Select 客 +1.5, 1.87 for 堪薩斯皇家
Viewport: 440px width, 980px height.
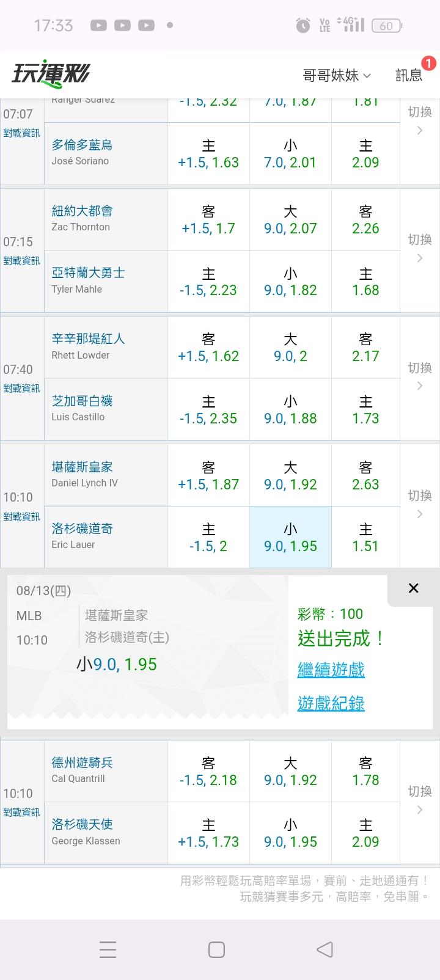click(x=208, y=475)
